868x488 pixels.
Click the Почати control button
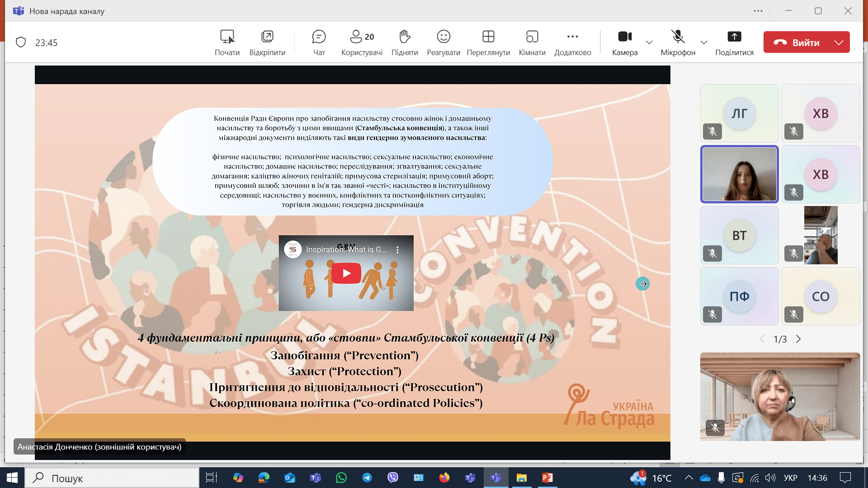point(227,42)
